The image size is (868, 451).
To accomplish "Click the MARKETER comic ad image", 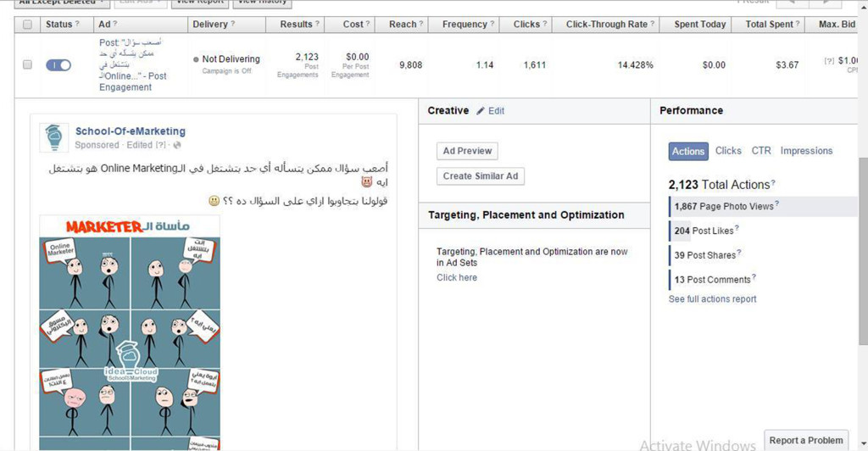I will (x=130, y=332).
